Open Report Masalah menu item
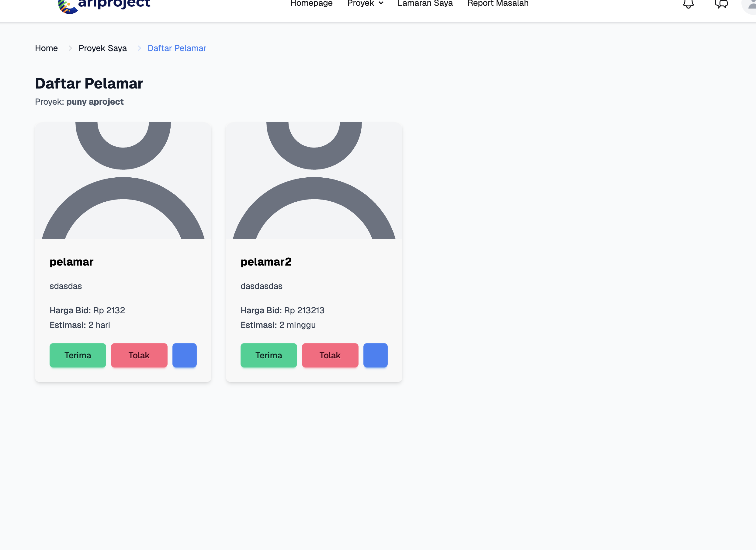This screenshot has width=756, height=550. [498, 3]
